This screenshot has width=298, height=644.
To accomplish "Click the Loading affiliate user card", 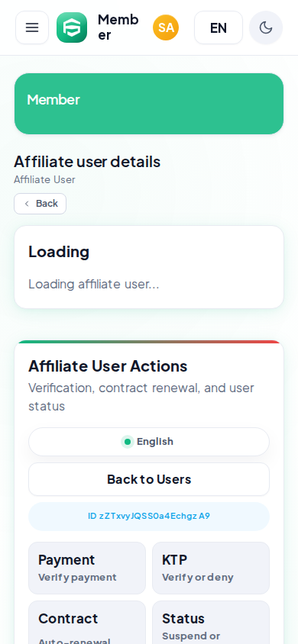I will point(149,267).
